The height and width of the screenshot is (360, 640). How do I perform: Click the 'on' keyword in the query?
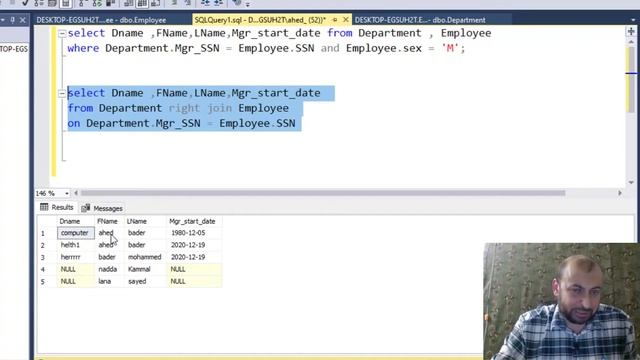tap(74, 123)
